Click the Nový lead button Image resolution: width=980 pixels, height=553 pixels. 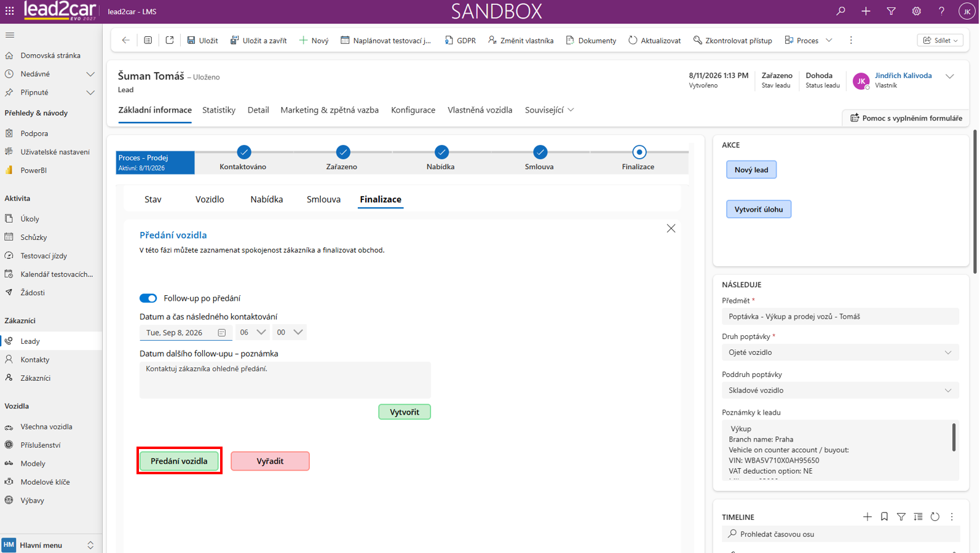point(751,170)
